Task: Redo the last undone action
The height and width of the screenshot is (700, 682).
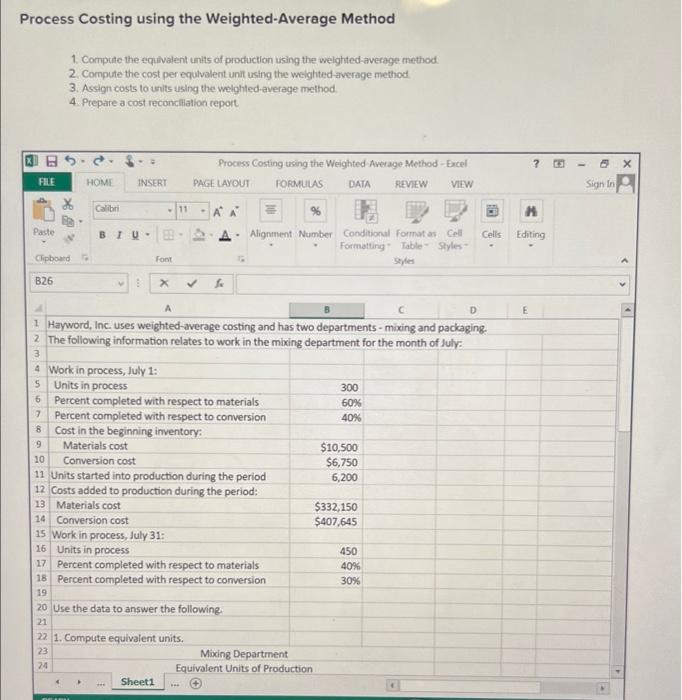Action: 99,160
